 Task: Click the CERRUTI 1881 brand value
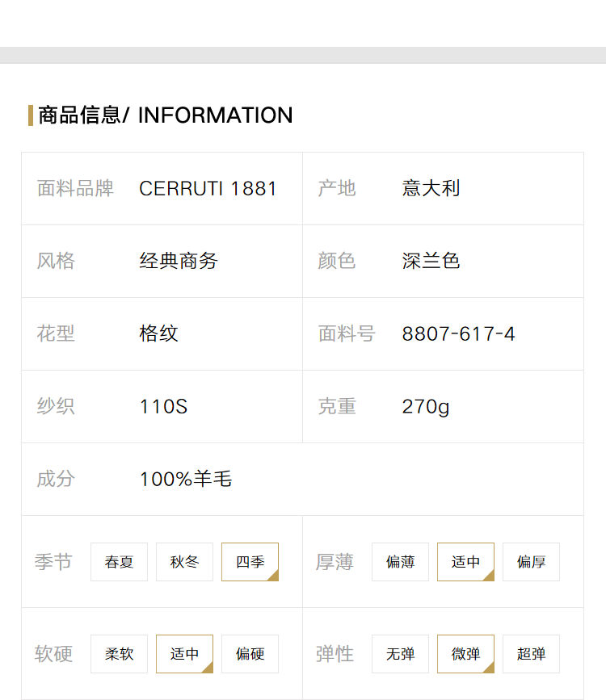(208, 188)
